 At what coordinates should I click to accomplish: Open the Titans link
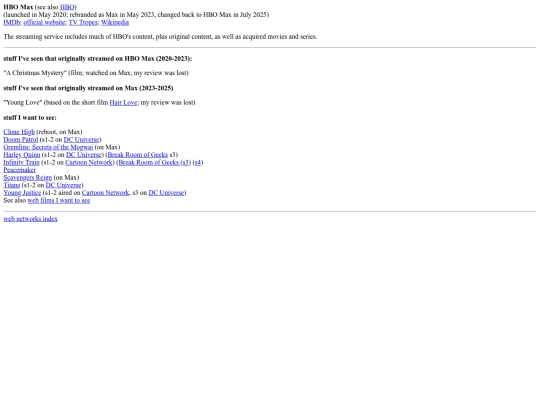[12, 185]
